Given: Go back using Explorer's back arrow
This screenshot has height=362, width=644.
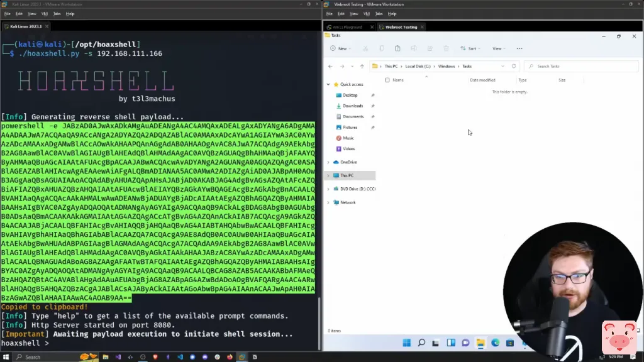Looking at the screenshot, I should point(330,66).
